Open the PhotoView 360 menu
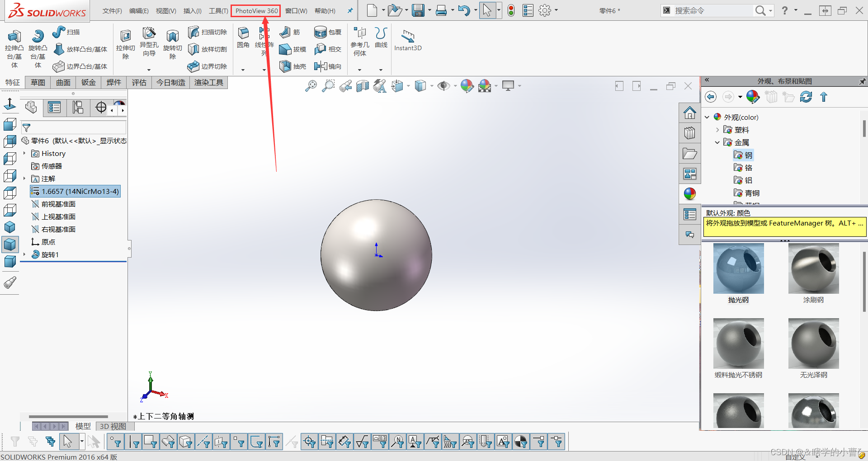The width and height of the screenshot is (868, 461). [256, 11]
